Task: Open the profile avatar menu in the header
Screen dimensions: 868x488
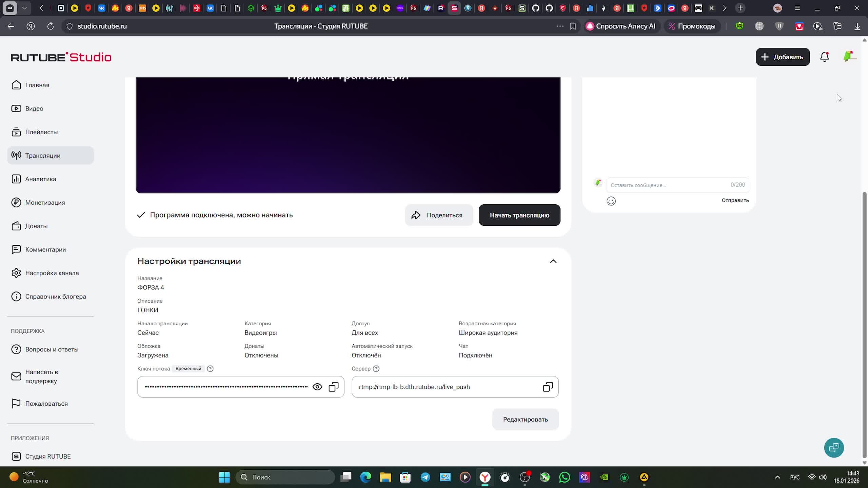Action: point(849,56)
